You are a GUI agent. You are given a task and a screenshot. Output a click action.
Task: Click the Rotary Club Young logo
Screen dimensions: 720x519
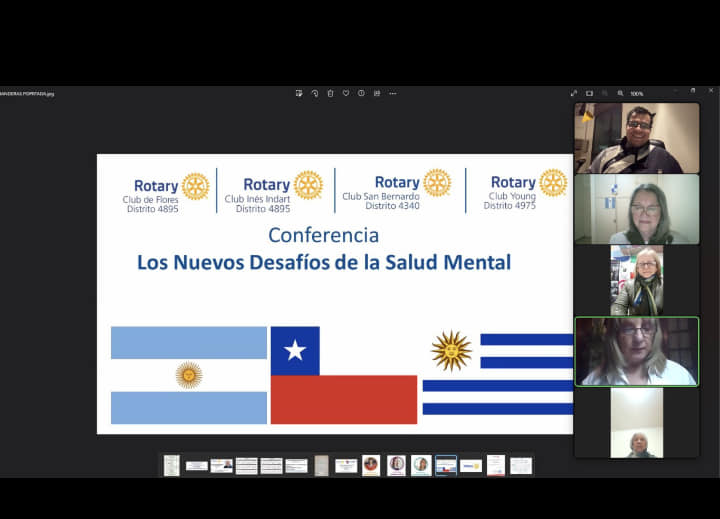525,189
